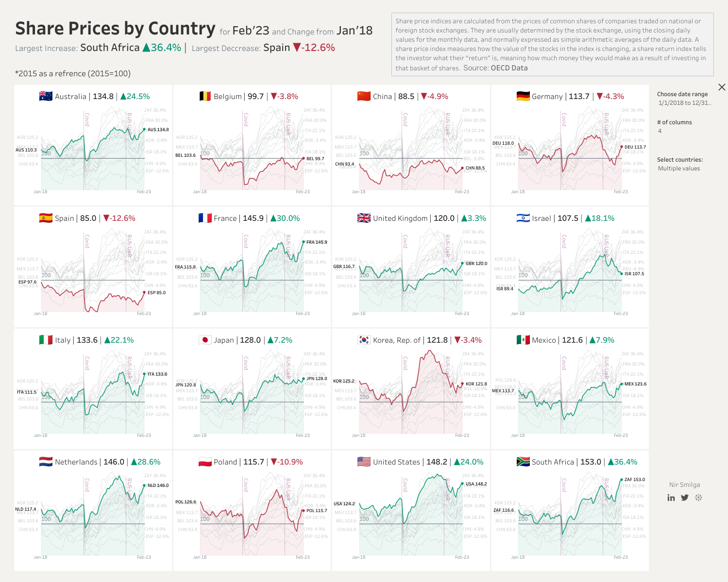Click the Covid reference line in Germany chart
The image size is (728, 582).
point(561,150)
